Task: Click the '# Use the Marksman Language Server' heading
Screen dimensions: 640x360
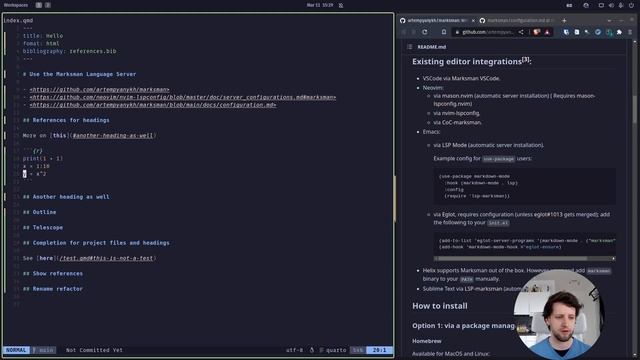Action: (x=80, y=74)
